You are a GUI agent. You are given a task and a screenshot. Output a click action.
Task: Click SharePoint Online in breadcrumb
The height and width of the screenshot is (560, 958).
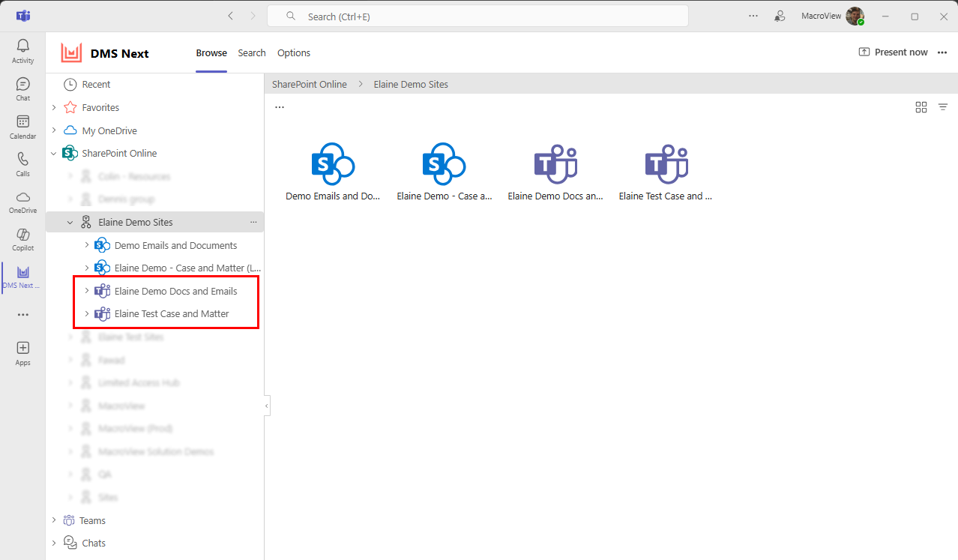pyautogui.click(x=310, y=84)
